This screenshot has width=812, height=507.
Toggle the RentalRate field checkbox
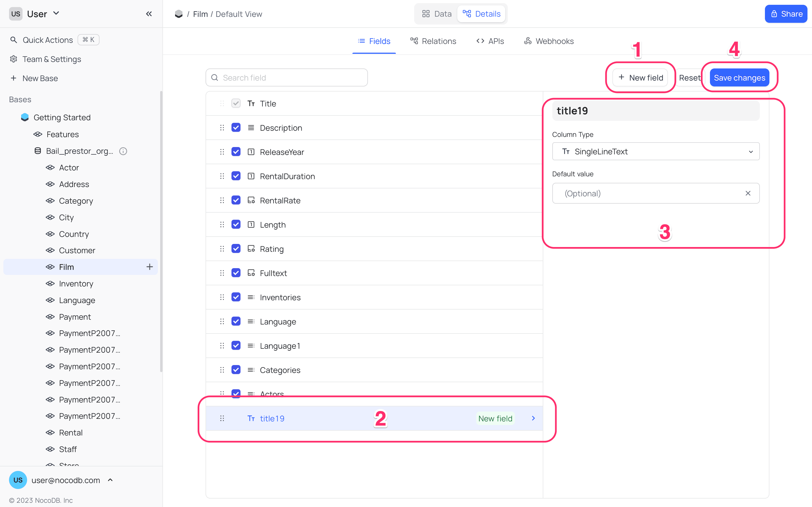click(x=236, y=200)
